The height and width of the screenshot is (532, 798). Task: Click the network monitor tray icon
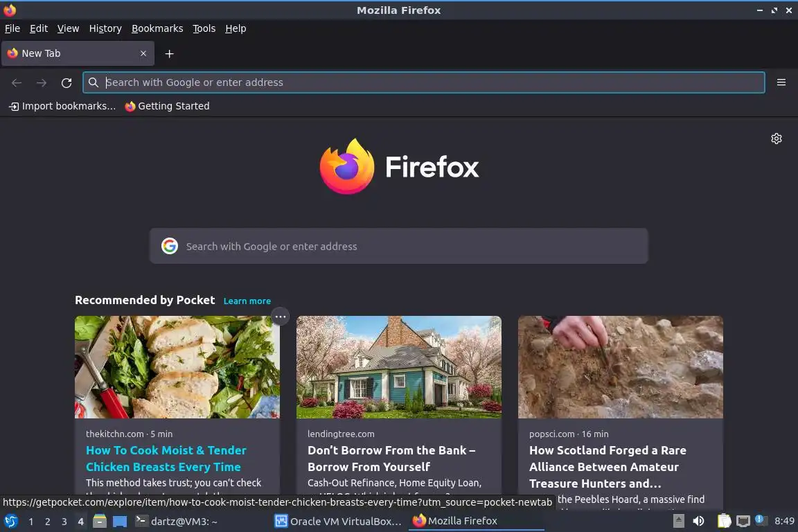743,521
